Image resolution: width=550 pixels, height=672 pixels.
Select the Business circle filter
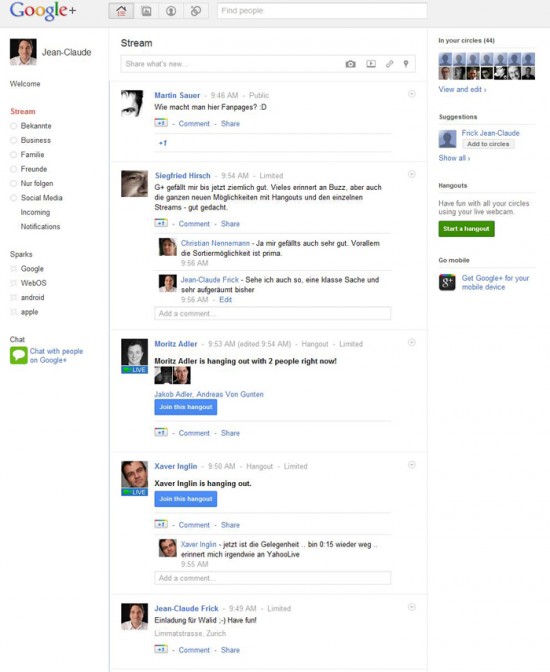click(x=30, y=140)
